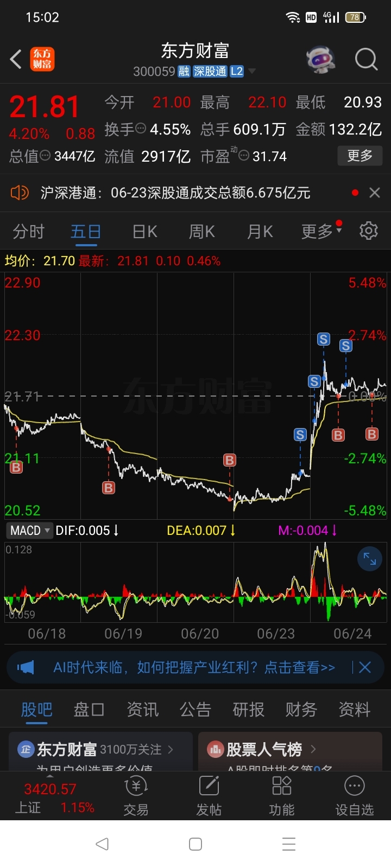Dismiss the AI时代来临 banner
391x868 pixels.
tap(365, 667)
